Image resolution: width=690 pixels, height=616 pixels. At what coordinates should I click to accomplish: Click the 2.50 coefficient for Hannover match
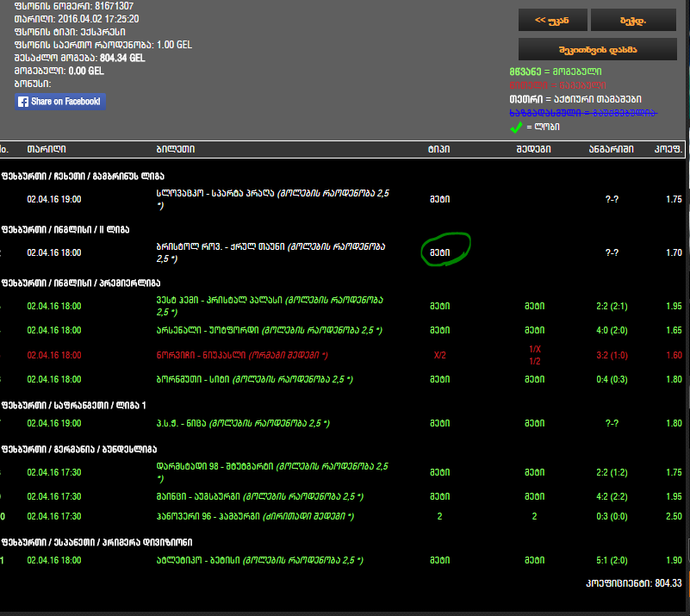pos(674,516)
